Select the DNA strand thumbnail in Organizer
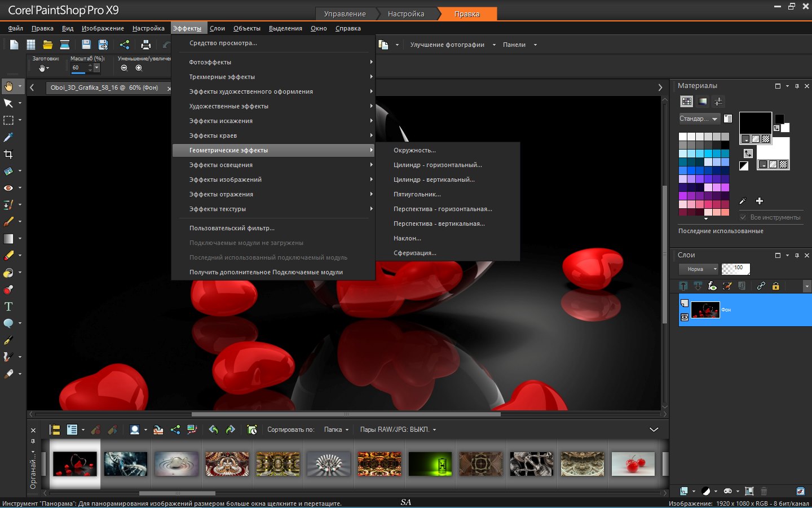Viewport: 812px width, 508px height. pos(126,464)
